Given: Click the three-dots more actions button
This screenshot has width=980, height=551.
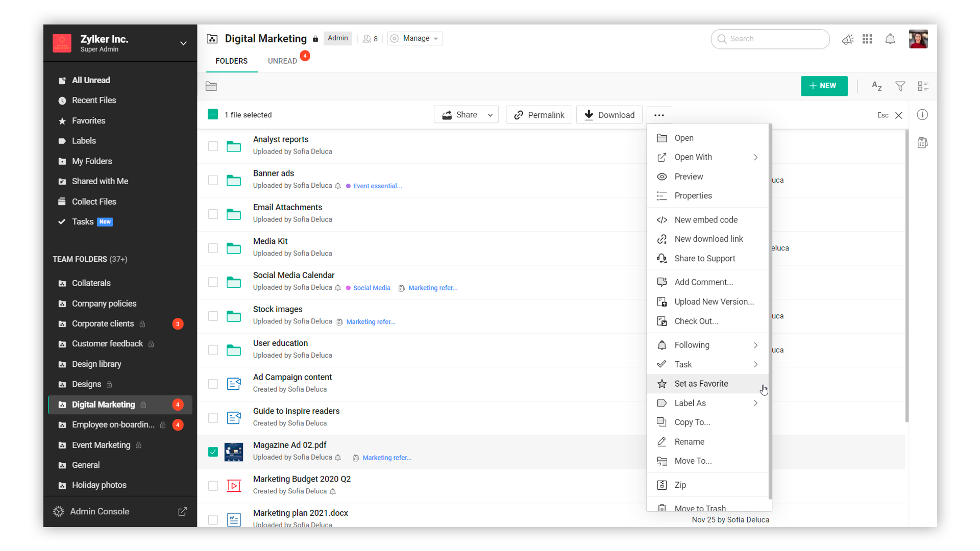Looking at the screenshot, I should (659, 115).
